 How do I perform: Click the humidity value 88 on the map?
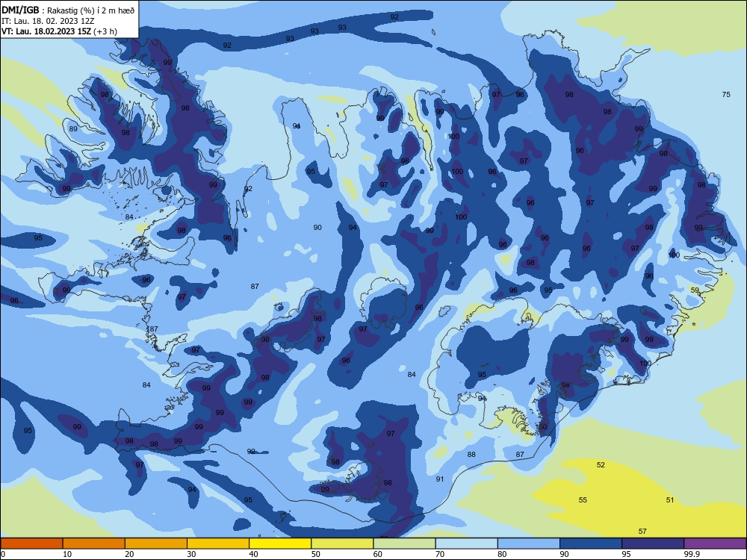[471, 454]
